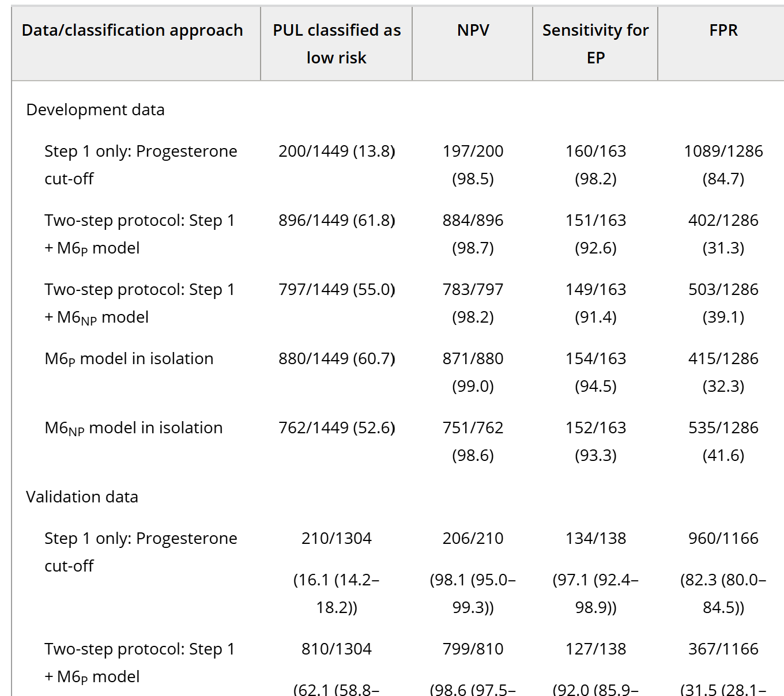Image resolution: width=784 pixels, height=696 pixels.
Task: Select the NPV column header
Action: click(x=473, y=31)
